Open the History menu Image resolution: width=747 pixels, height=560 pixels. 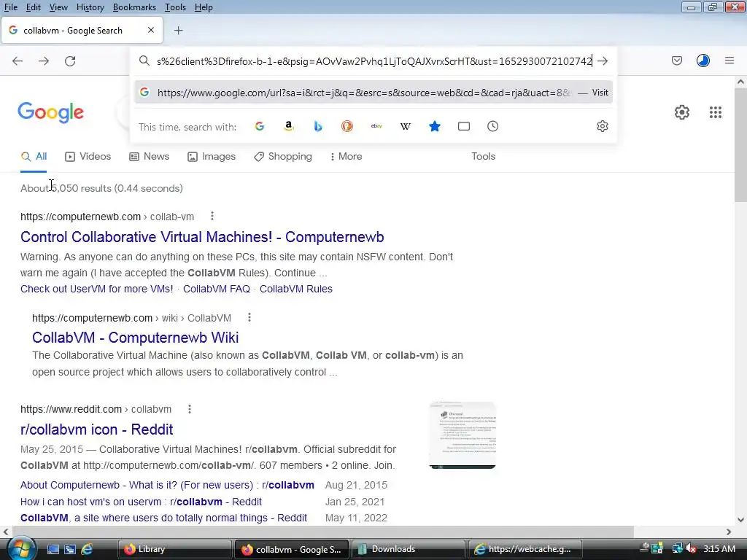90,7
